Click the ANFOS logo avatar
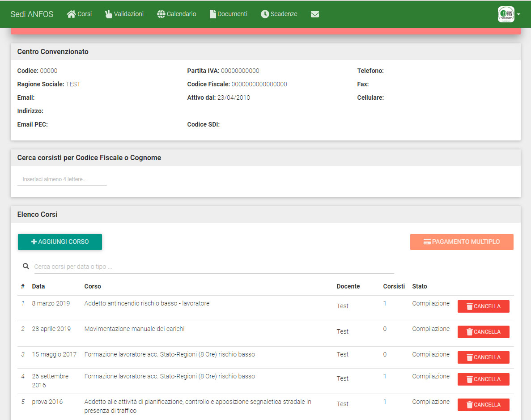Viewport: 531px width, 420px height. pos(506,14)
